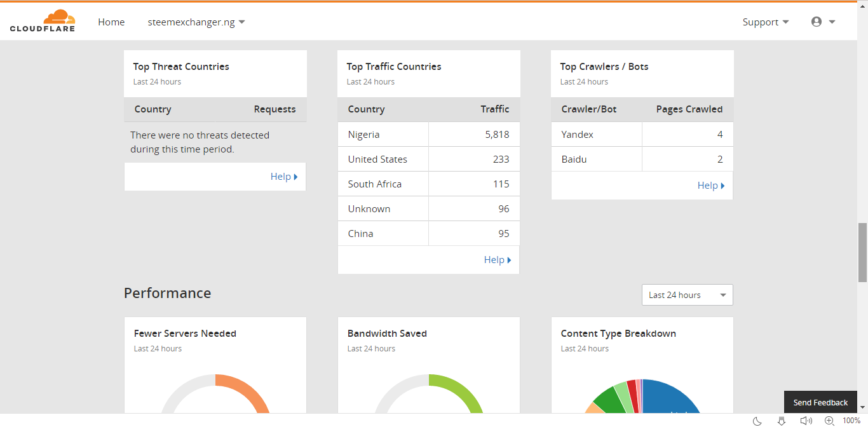Click the Nigeria row in traffic table
Viewport: 868px width, 427px height.
point(428,135)
